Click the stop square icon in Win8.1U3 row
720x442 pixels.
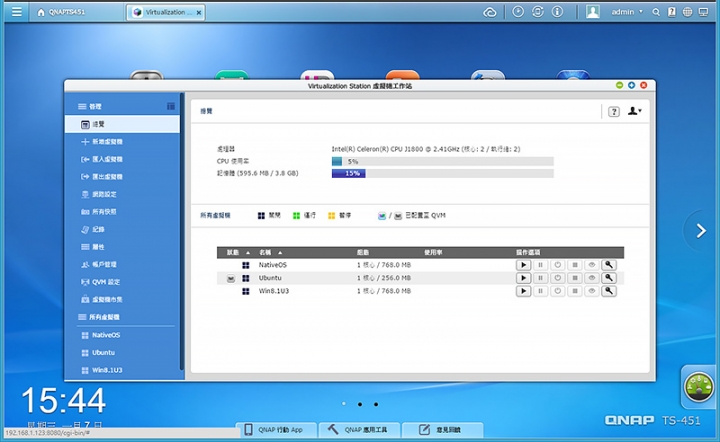point(574,291)
